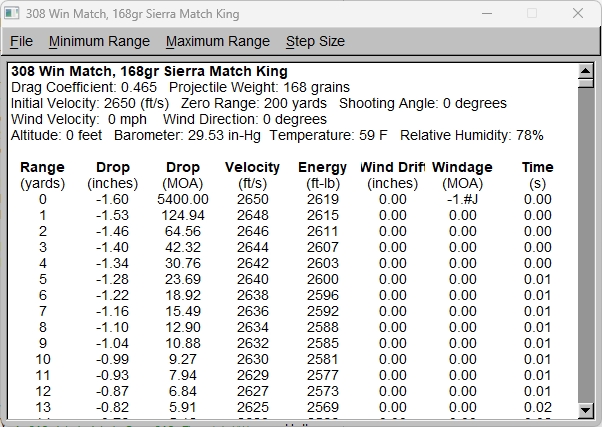The width and height of the screenshot is (602, 427).
Task: Click Drop MOA value 124.94
Action: (x=183, y=215)
